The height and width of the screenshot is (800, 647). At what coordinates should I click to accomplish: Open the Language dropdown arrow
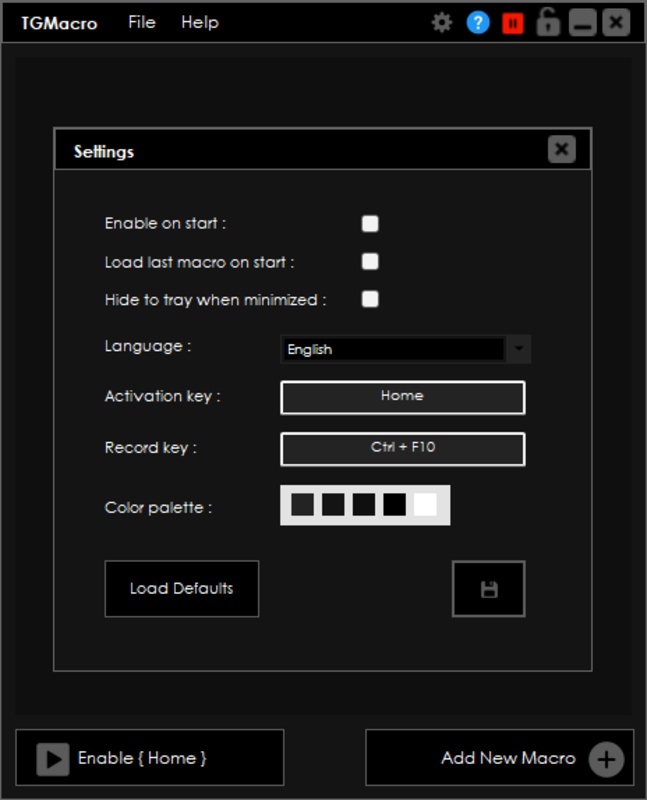(519, 349)
